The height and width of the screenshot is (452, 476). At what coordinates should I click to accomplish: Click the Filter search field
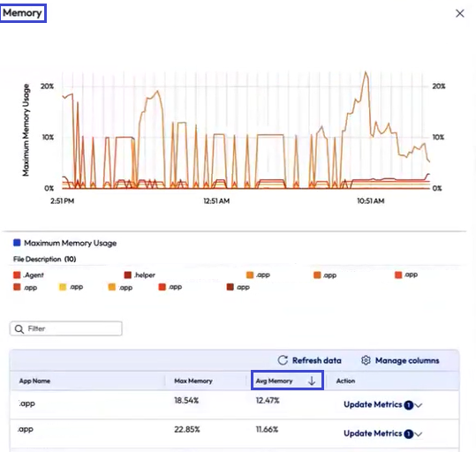coord(66,328)
